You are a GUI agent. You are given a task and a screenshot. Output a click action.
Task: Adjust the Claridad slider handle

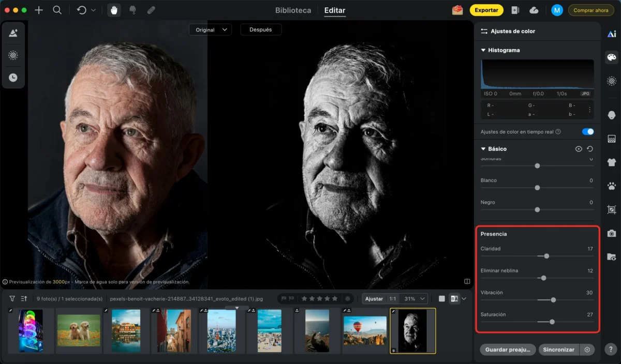(x=546, y=256)
